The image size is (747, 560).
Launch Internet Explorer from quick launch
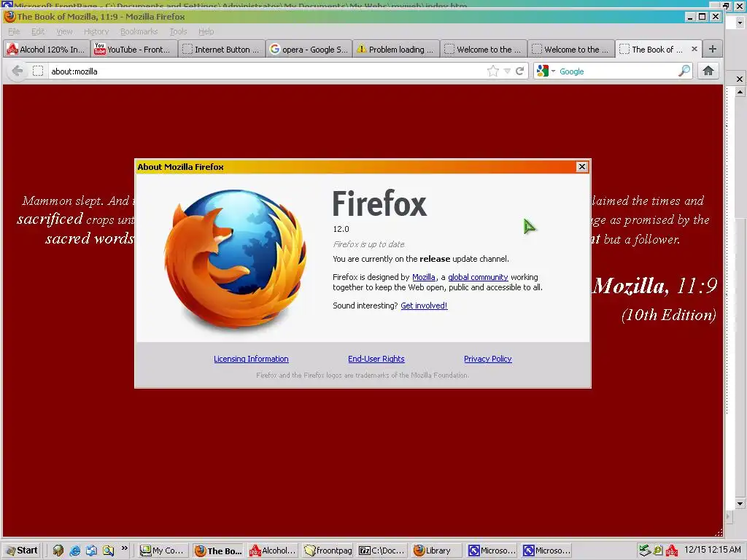[75, 551]
